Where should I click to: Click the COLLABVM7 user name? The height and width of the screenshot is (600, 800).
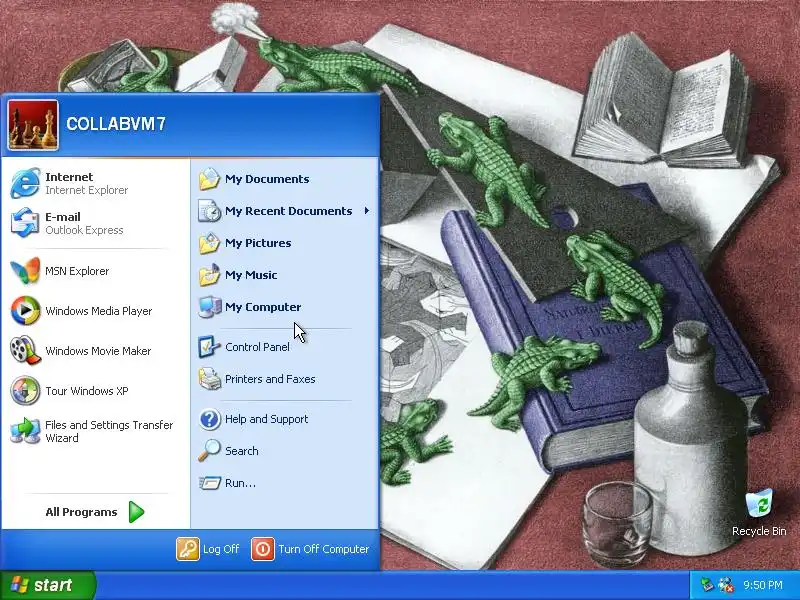(116, 124)
